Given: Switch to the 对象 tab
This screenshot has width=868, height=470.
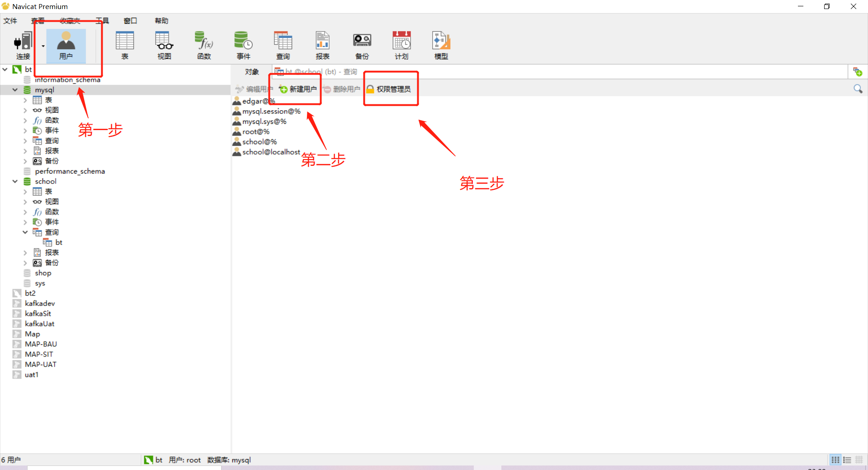Looking at the screenshot, I should tap(252, 72).
